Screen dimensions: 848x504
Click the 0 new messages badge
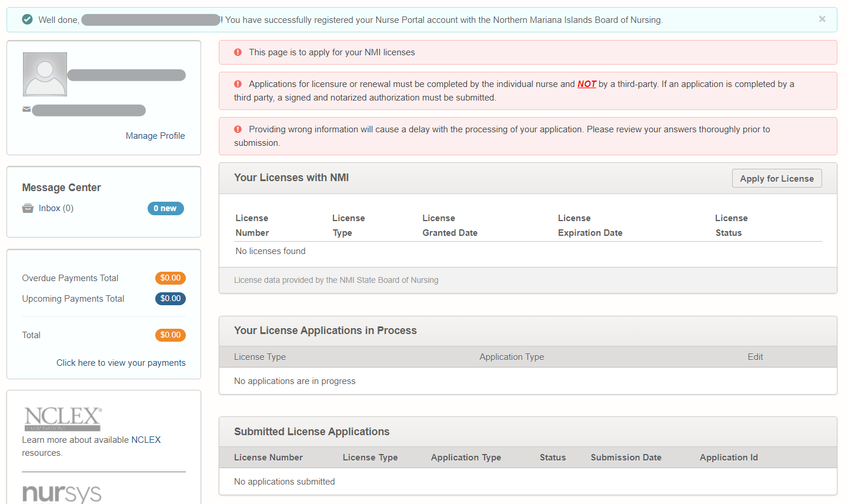click(x=165, y=208)
